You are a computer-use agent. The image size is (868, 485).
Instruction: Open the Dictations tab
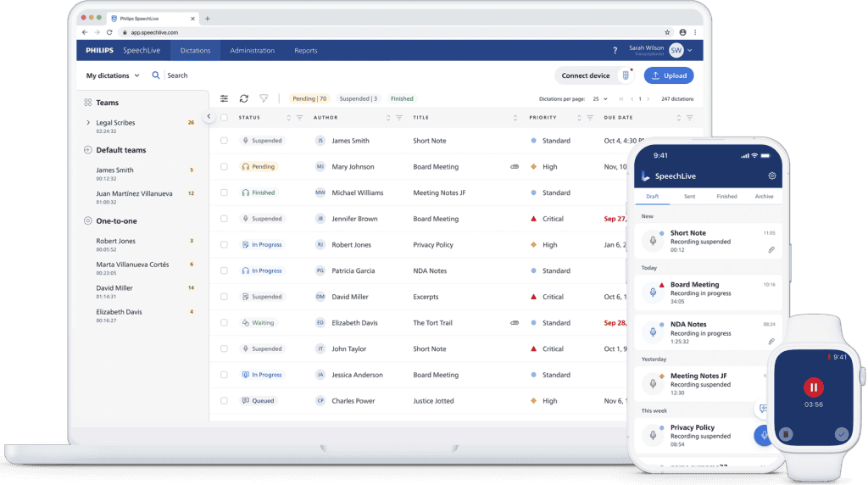pos(195,50)
